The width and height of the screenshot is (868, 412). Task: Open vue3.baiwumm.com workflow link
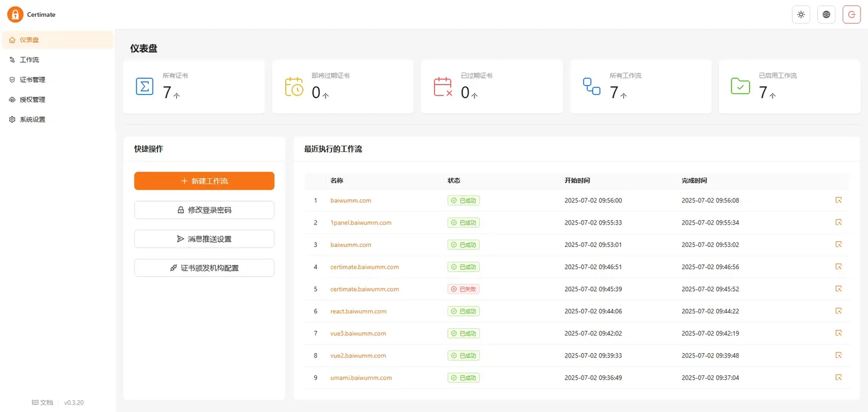358,333
